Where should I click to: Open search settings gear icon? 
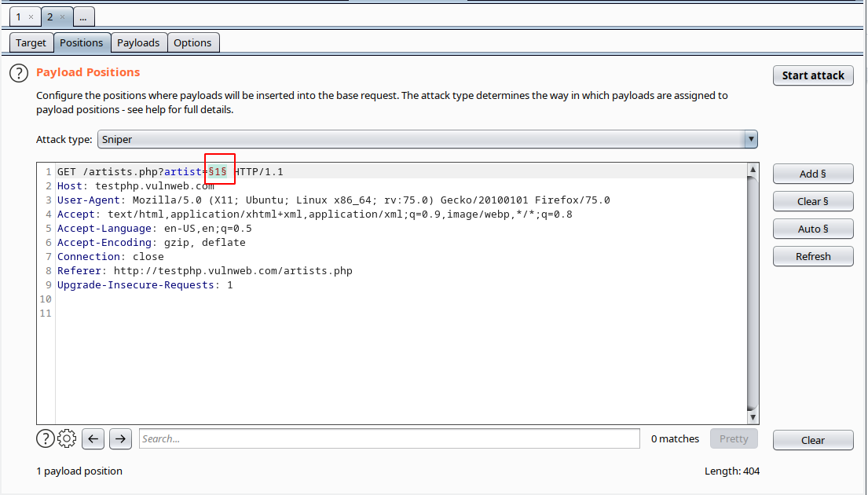(x=66, y=438)
